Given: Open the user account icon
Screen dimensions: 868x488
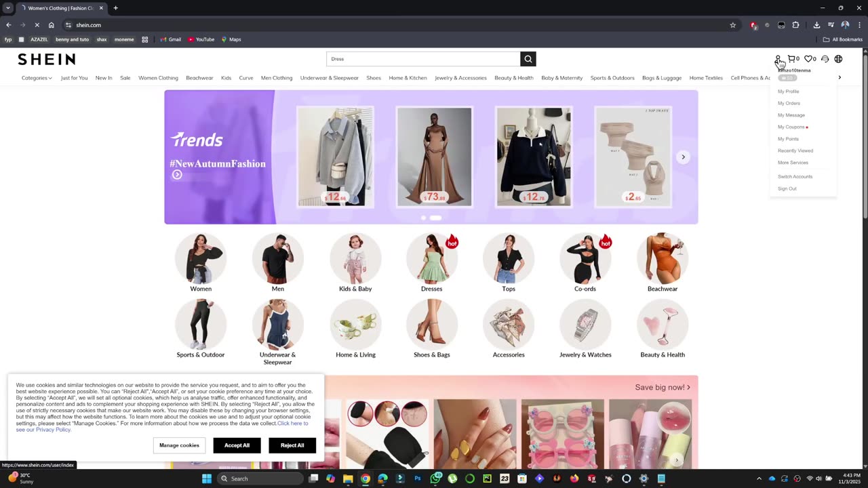Looking at the screenshot, I should point(778,59).
